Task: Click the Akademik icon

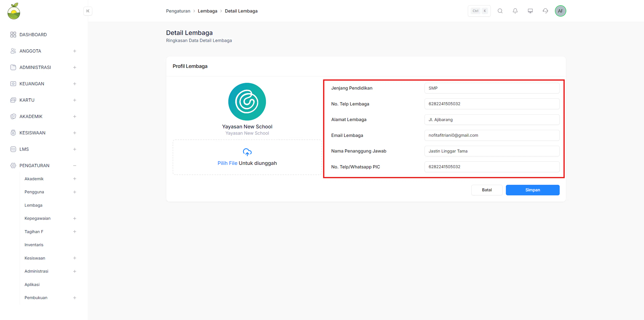Action: [13, 117]
